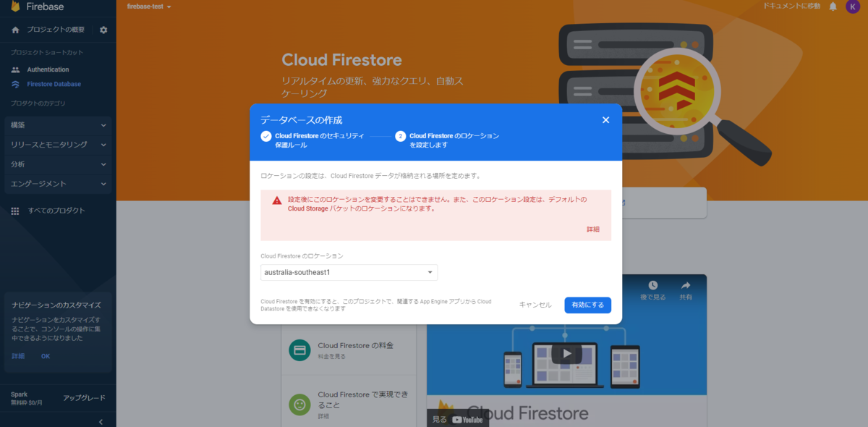
Task: Open プロジェクトの概要 menu item
Action: point(56,30)
